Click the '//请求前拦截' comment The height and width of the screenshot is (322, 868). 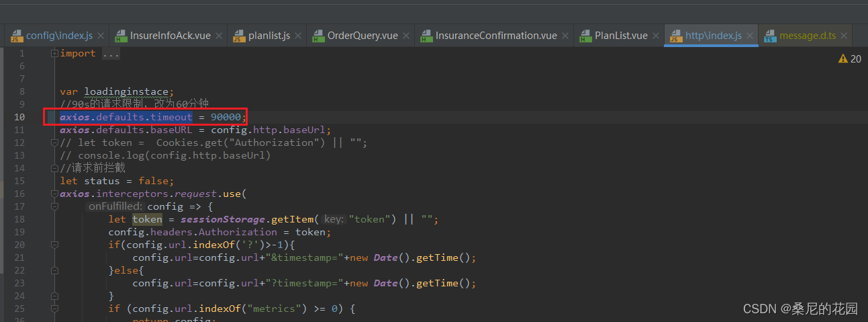[x=93, y=168]
